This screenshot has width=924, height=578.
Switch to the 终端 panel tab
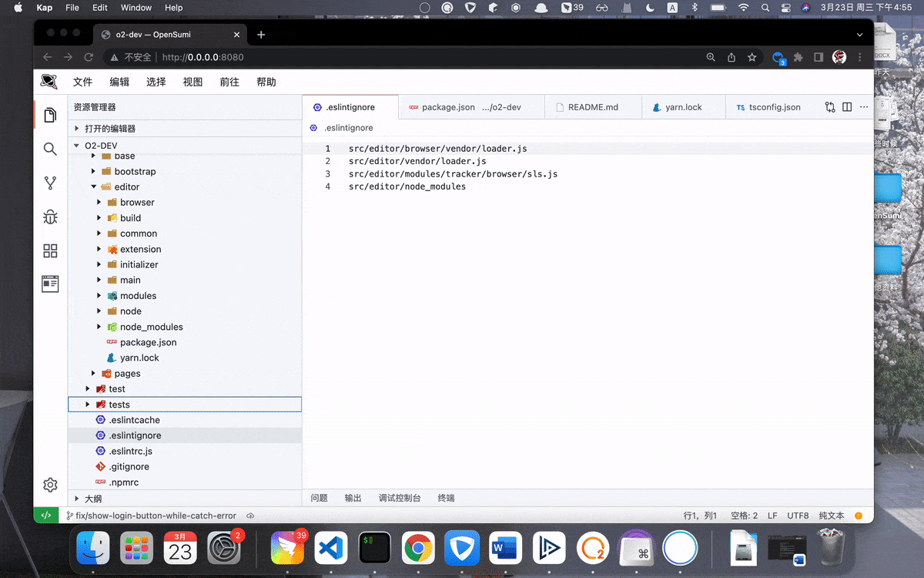point(445,497)
